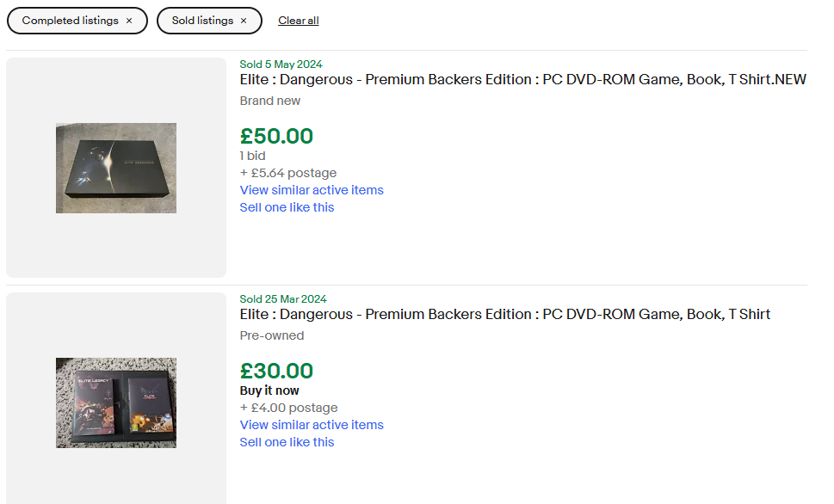Open the Brand new Premium Backers Edition title
Viewport: 834px width, 504px height.
[x=522, y=80]
